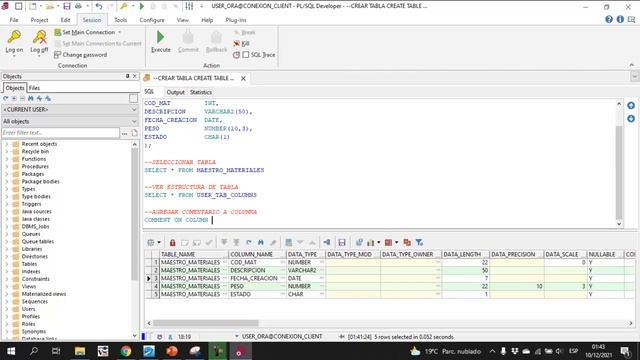Click the small green Execute arrow in title toolbar
640x360 pixels.
[x=142, y=6]
